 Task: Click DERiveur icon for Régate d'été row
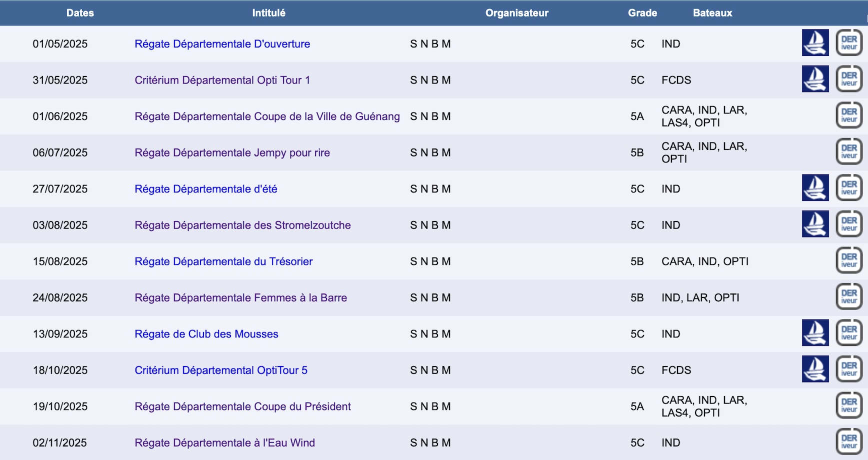(849, 187)
